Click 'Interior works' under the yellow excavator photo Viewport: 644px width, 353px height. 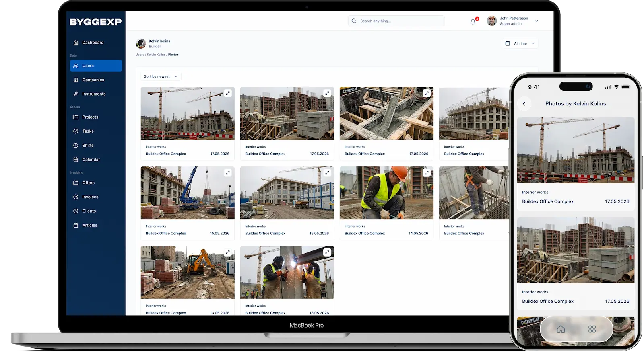tap(156, 306)
